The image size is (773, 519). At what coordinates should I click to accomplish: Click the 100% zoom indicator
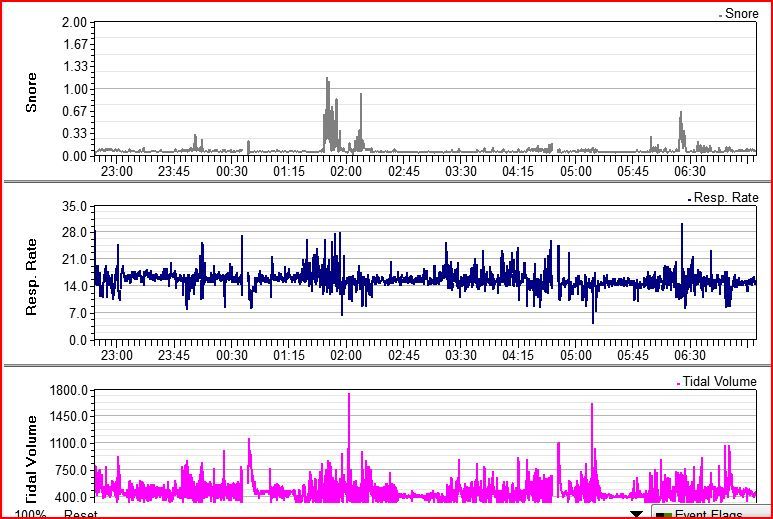(31, 514)
